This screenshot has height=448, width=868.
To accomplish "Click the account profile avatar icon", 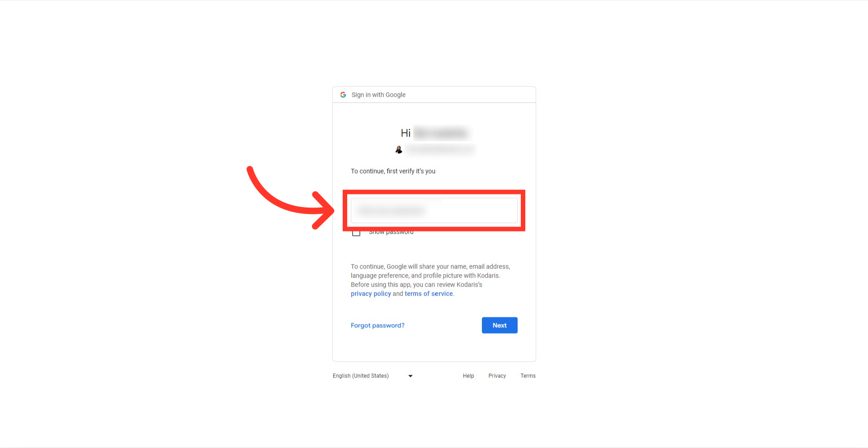I will coord(399,150).
